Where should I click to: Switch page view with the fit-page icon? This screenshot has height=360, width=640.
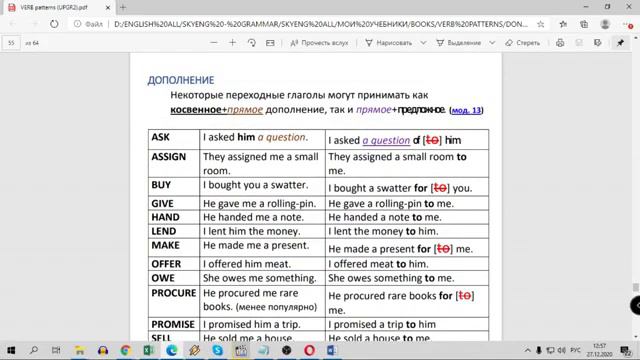tap(270, 43)
